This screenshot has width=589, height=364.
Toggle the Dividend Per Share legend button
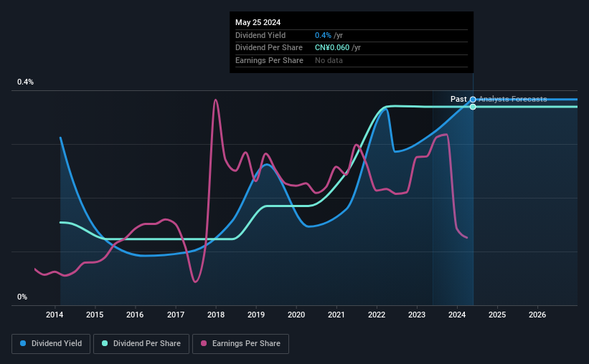tap(141, 344)
